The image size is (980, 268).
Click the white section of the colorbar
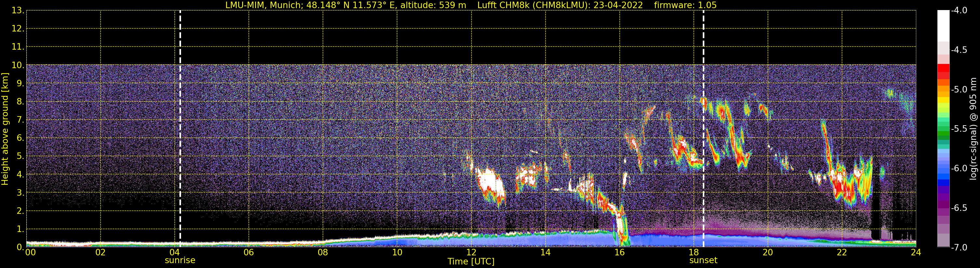(x=944, y=26)
